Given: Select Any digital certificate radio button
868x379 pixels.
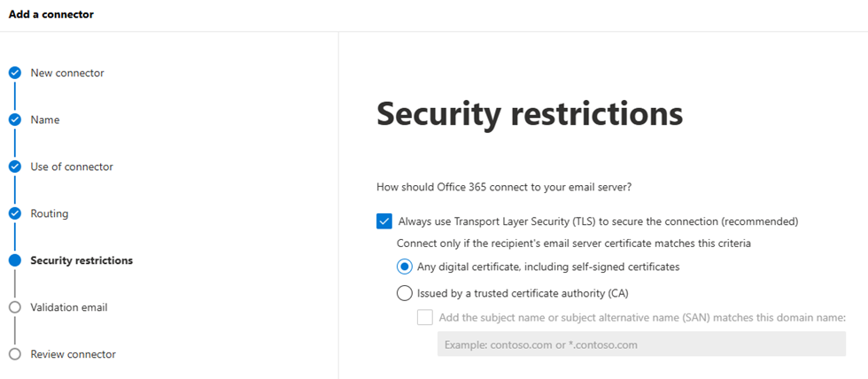Looking at the screenshot, I should [405, 267].
